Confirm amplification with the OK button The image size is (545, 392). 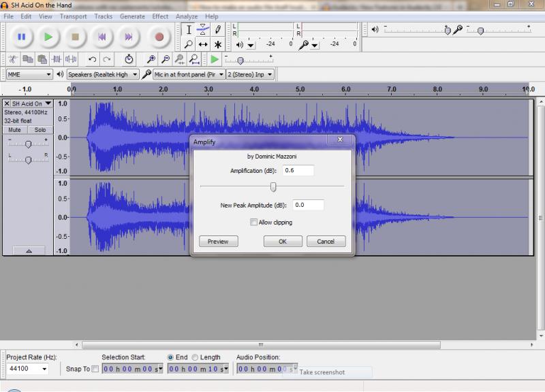(282, 241)
